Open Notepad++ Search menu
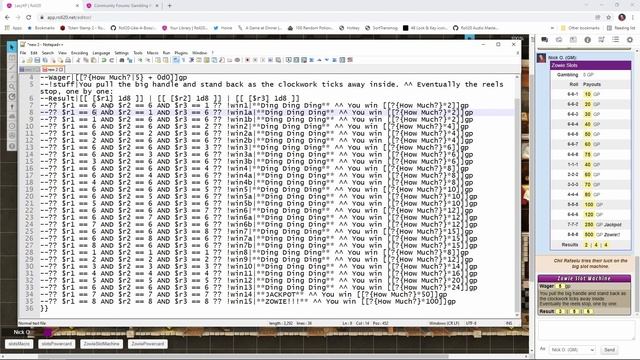The image size is (640, 360). tap(48, 53)
